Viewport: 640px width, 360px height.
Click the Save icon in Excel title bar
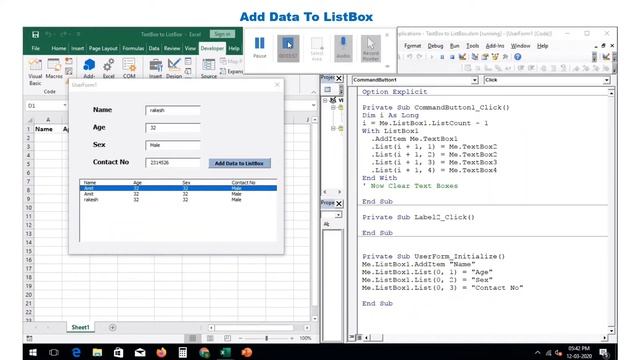click(36, 34)
